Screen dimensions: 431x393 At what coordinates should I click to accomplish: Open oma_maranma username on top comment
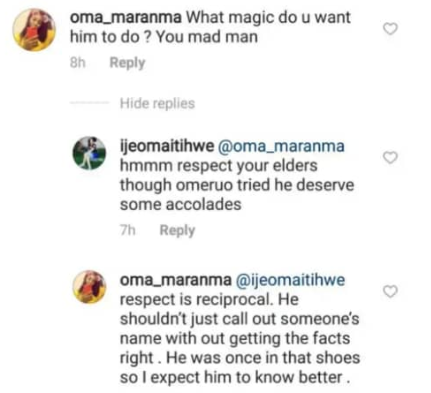[126, 17]
